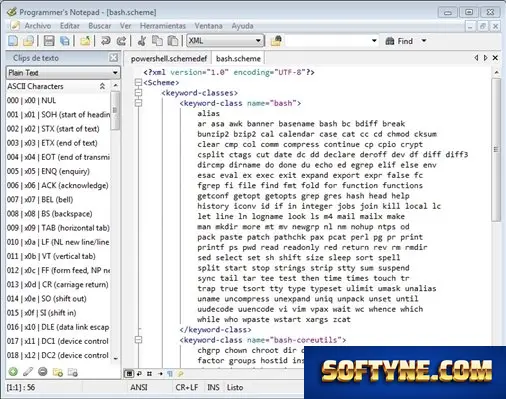The image size is (506, 399).
Task: Click the Paste clipboard icon
Action: (x=173, y=41)
